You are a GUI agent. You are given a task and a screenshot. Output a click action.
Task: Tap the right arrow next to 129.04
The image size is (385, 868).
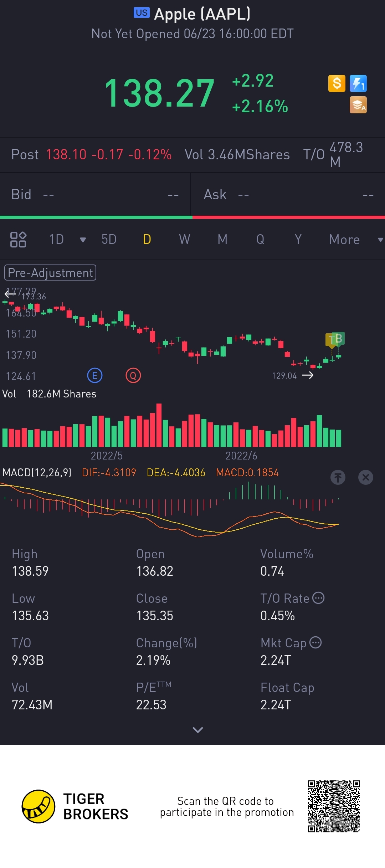[308, 375]
